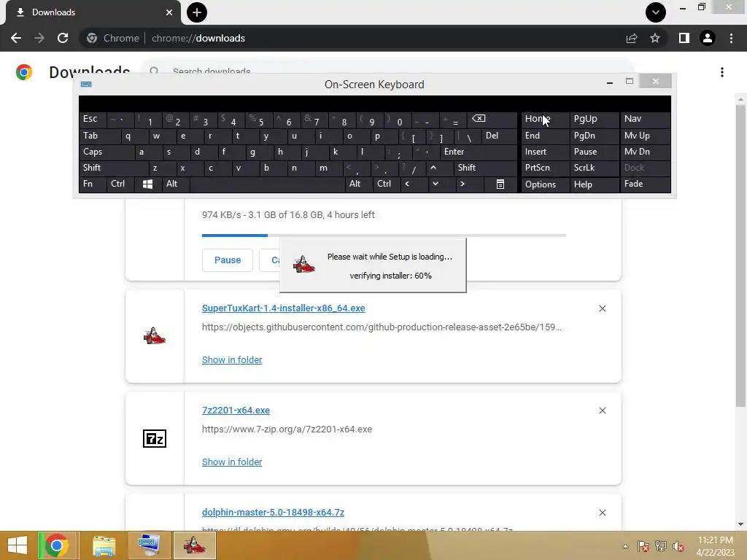Image resolution: width=747 pixels, height=560 pixels.
Task: Remove SuperTuxKart installer from list
Action: tap(602, 308)
